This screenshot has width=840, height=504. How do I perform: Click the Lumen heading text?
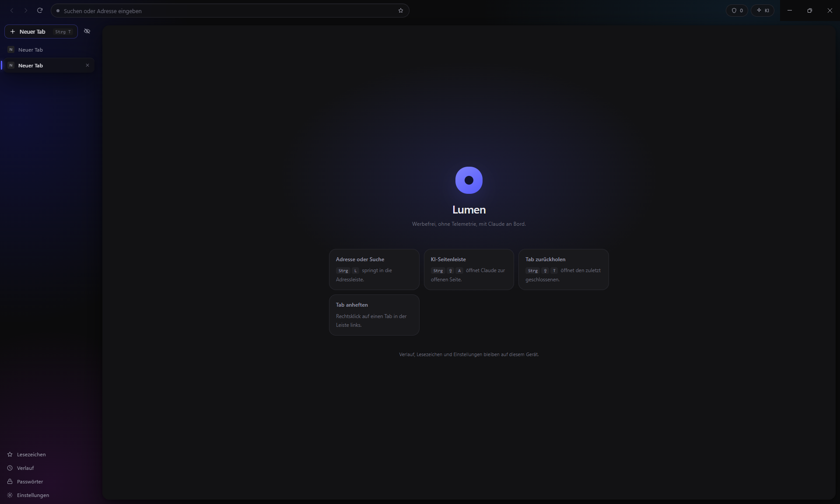(x=469, y=210)
